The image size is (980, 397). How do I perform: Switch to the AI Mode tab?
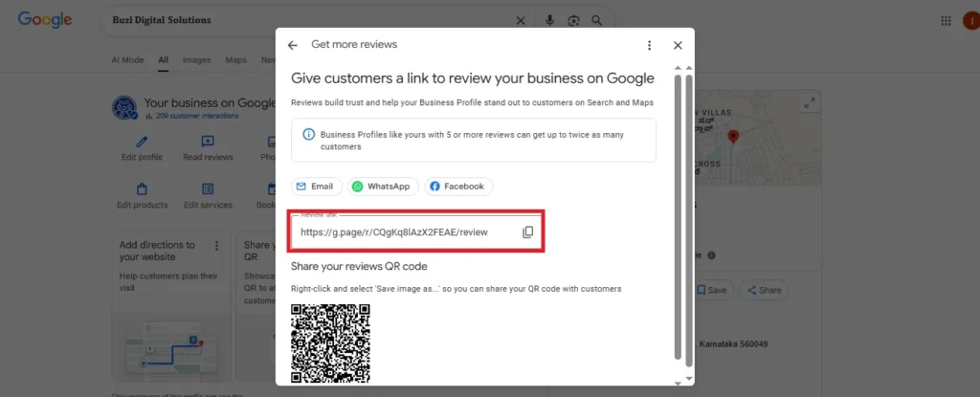(x=127, y=60)
